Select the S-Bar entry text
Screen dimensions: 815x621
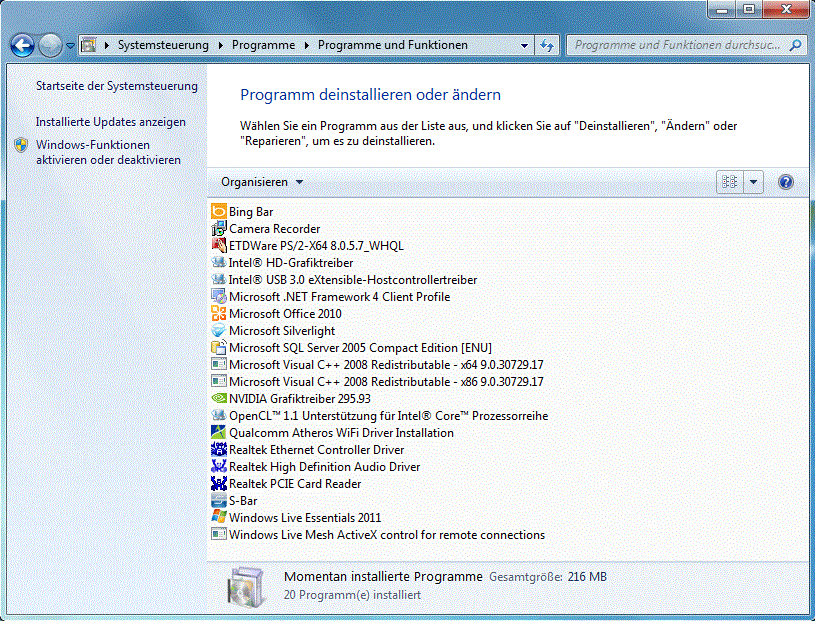(x=243, y=500)
